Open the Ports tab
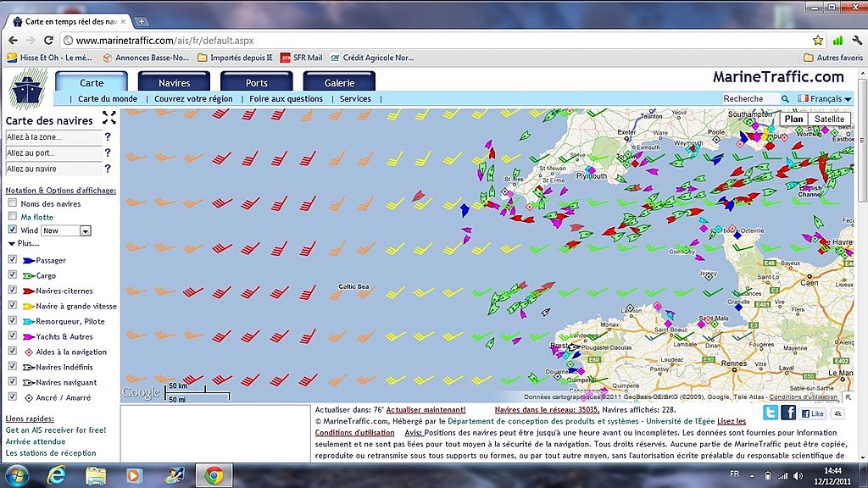Image resolution: width=868 pixels, height=488 pixels. click(256, 82)
